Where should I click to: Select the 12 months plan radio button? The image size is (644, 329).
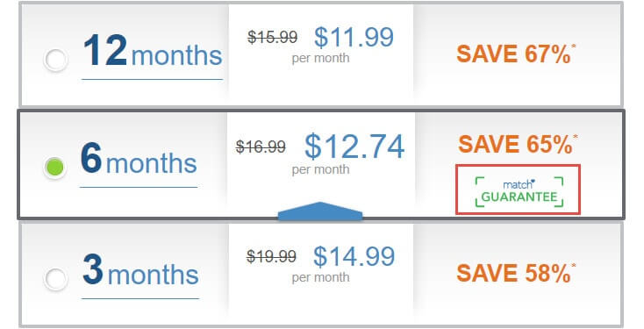pos(56,60)
